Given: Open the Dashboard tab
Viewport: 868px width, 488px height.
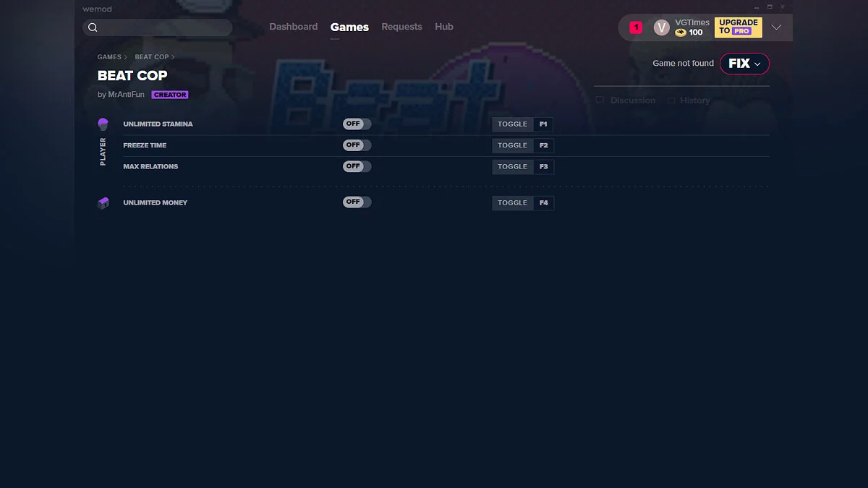Looking at the screenshot, I should tap(294, 27).
